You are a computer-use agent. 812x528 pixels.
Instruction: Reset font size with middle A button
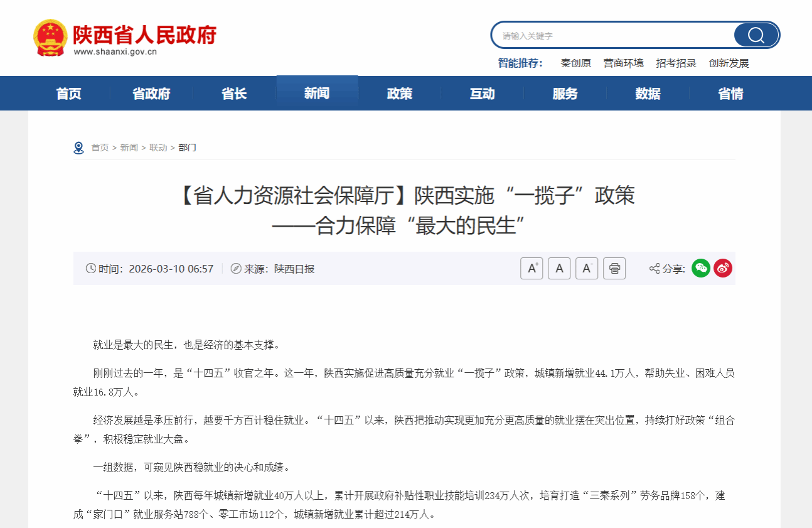point(559,269)
